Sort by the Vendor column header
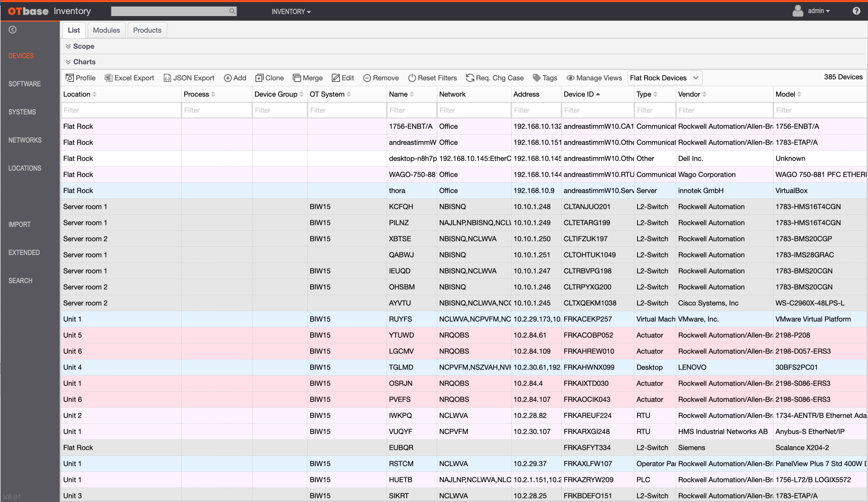 point(692,94)
